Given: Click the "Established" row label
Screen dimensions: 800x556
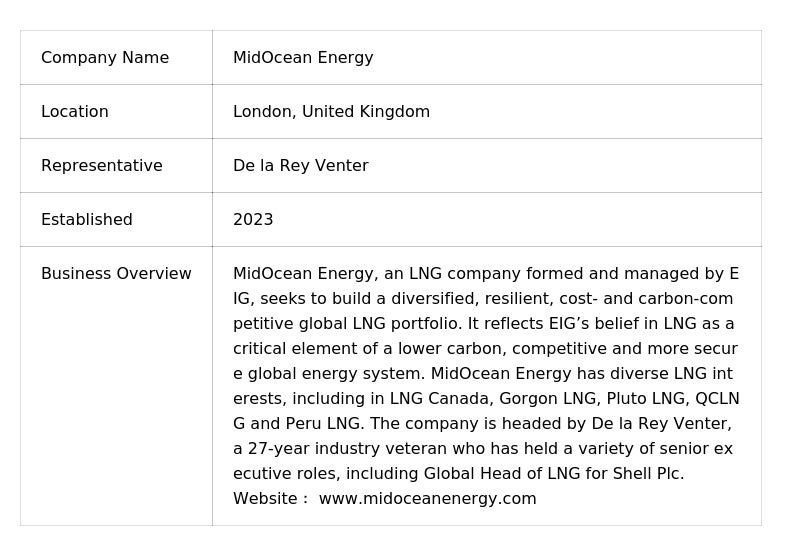Looking at the screenshot, I should click(x=86, y=220).
